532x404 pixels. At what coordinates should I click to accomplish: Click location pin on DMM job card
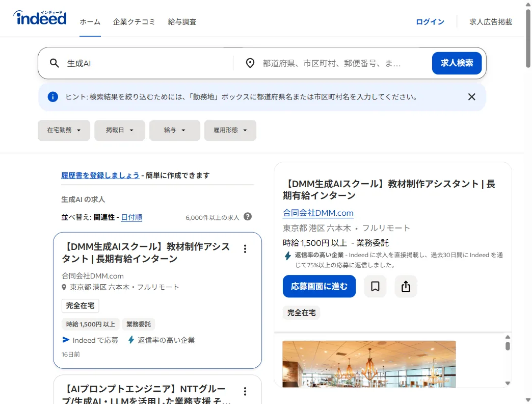click(x=64, y=287)
